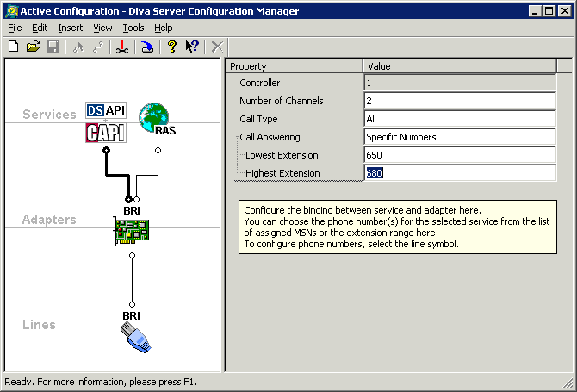Open the Help menu
The width and height of the screenshot is (577, 392).
[164, 28]
